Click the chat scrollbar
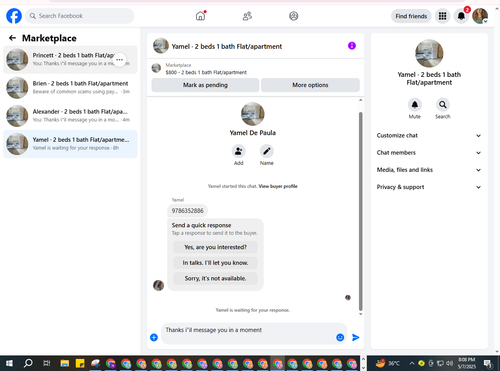The width and height of the screenshot is (500, 371). coord(360,211)
